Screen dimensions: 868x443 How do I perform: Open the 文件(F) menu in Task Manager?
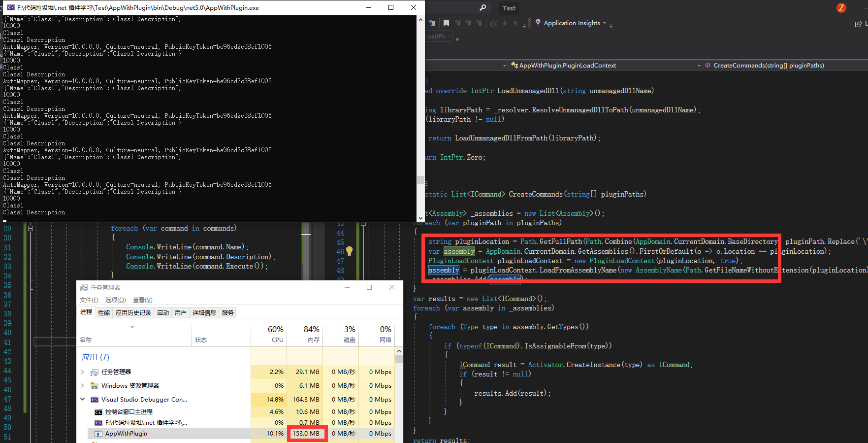(89, 300)
